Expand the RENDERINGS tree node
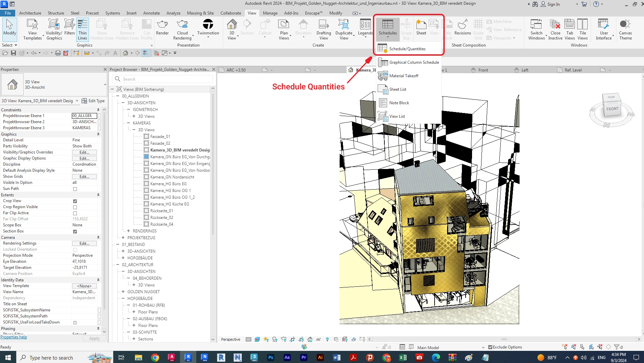Screen dimensions: 644x363 point(128,231)
